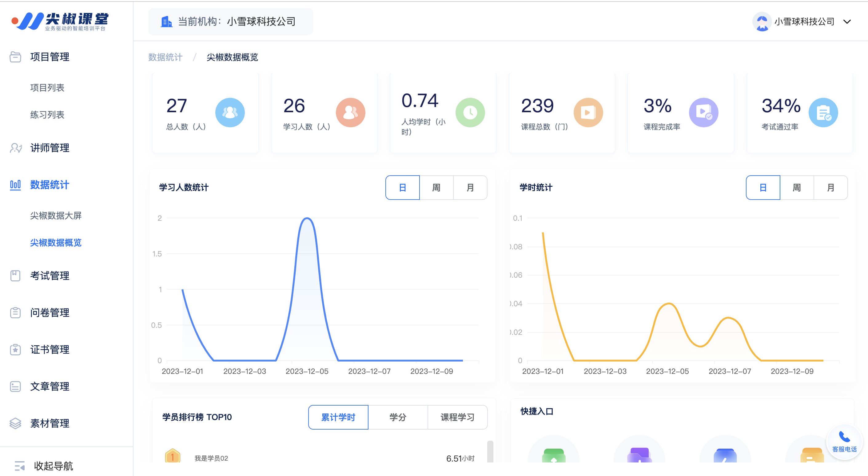
Task: Select 日 in 学习人数统计 chart
Action: tap(403, 188)
